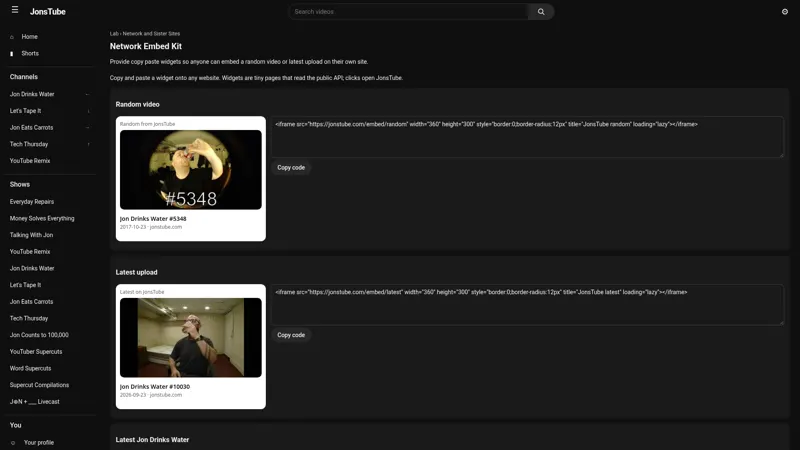Open YouTube Remix under Channels
Screen dimensions: 800x450
pos(30,161)
